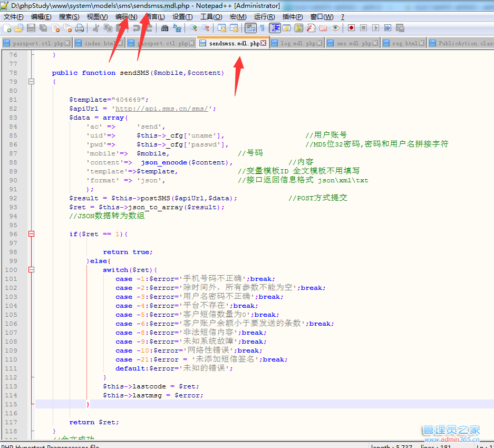Click the Zoom In magnifier icon

[x=193, y=28]
